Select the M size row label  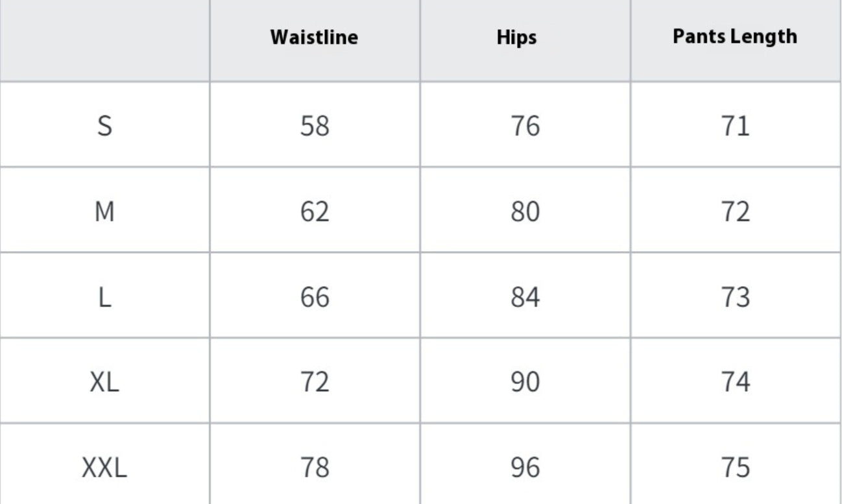click(104, 211)
